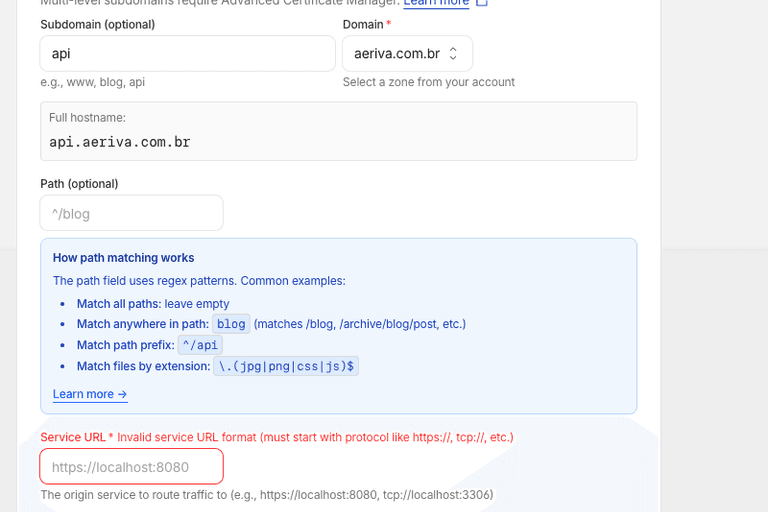Click the \.(jpg|png|css|js)$ extension regex example
Screen dimensions: 768x512
click(286, 366)
